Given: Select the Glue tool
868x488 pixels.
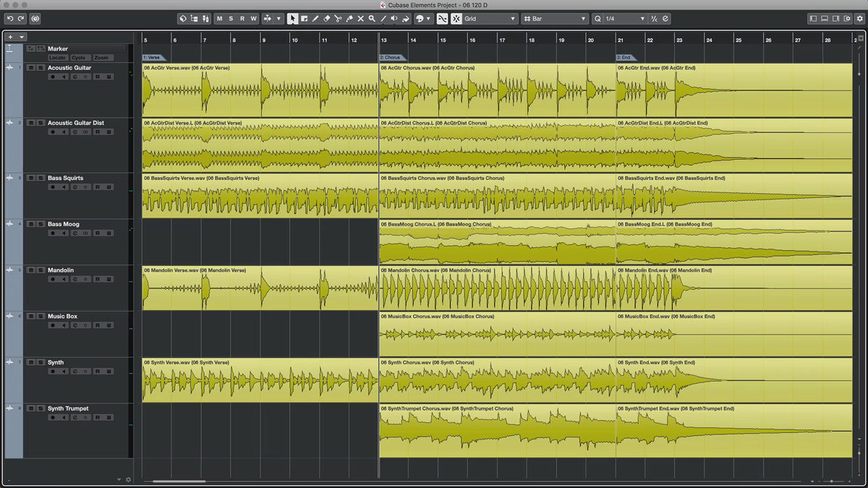Looking at the screenshot, I should 349,19.
